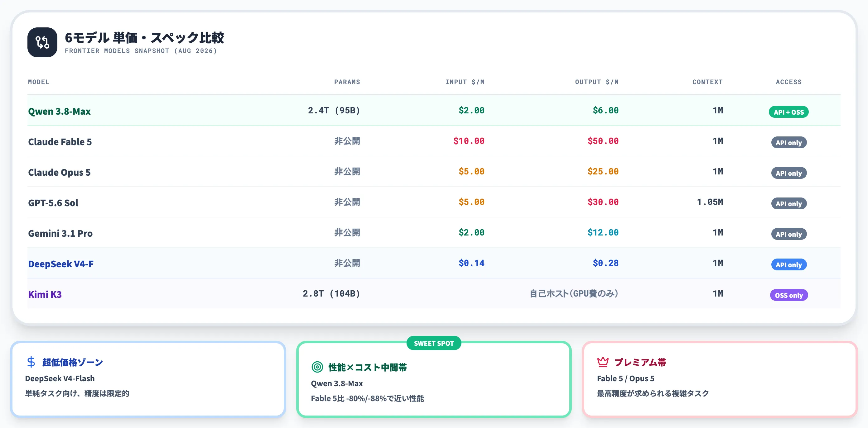Click the 超低価格ゾーン card title
The width and height of the screenshot is (868, 428).
72,362
